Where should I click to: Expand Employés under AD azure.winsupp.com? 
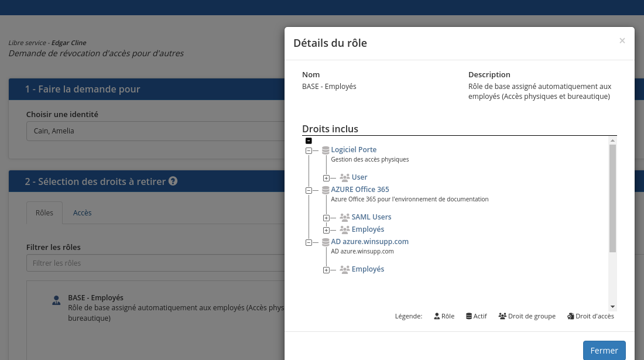click(x=326, y=270)
